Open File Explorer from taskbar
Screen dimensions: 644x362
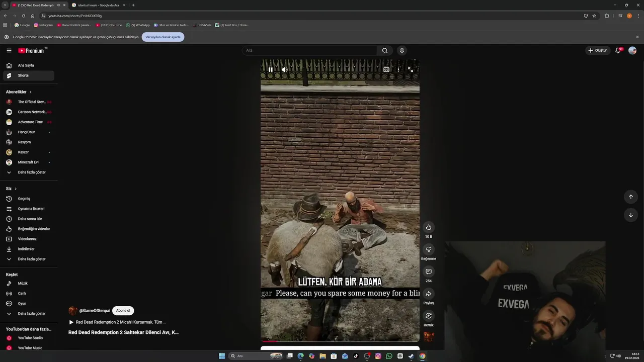(323, 356)
